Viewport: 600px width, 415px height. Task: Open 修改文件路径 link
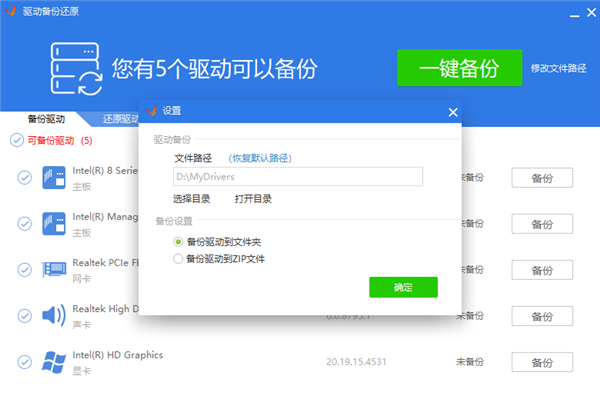[558, 68]
